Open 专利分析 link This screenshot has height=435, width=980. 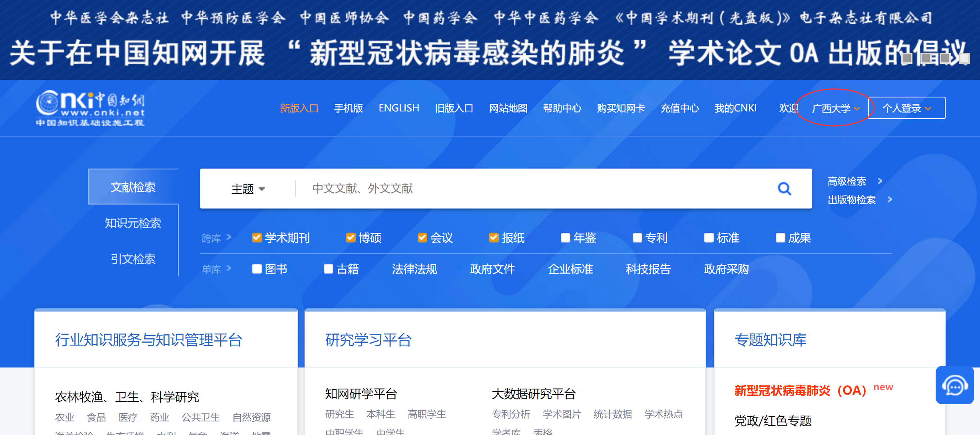(511, 414)
